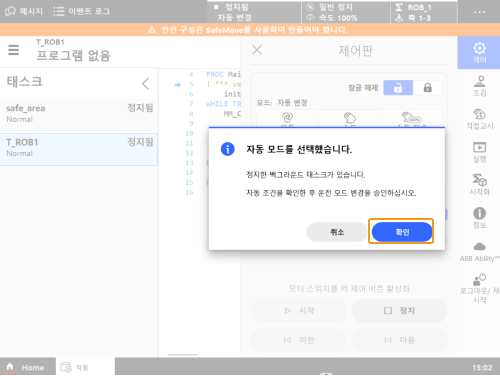The image size is (500, 376).
Task: Click the SafeMove safety configuration warning banner
Action: pos(250,30)
